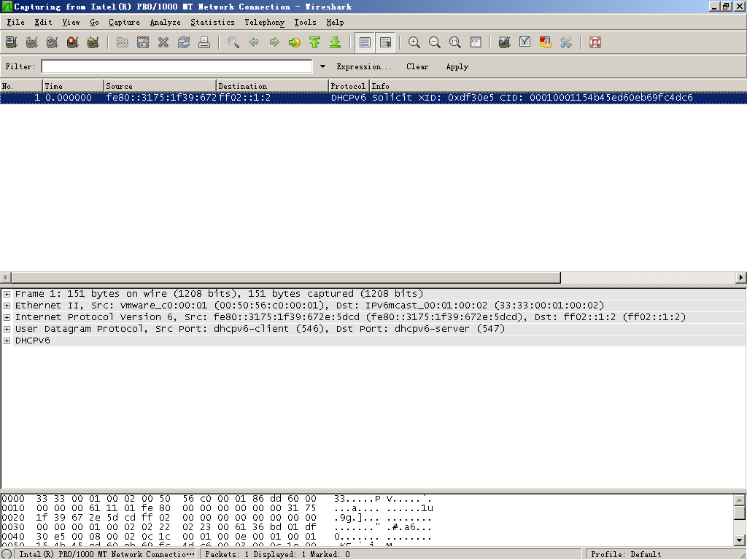Click hex pane scroll up arrow
This screenshot has height=560, width=747.
click(740, 500)
